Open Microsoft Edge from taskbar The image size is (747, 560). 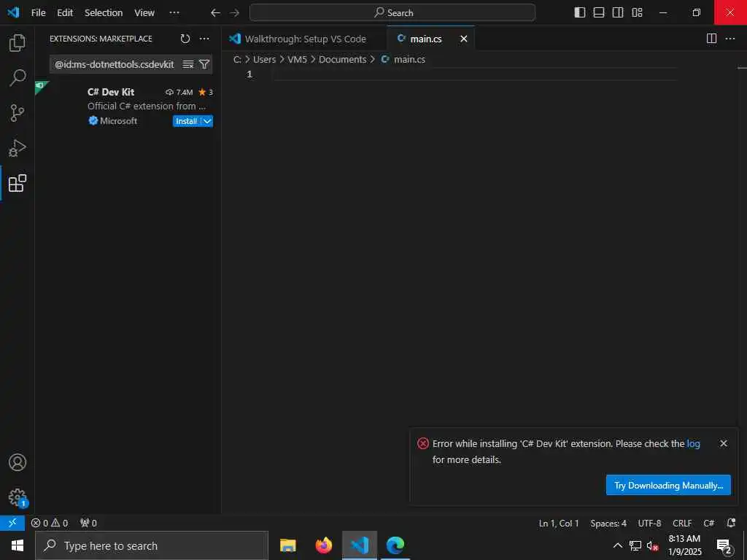[395, 545]
